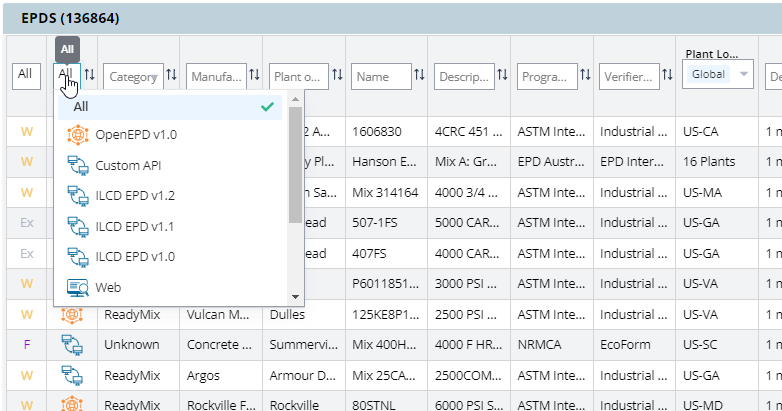
Task: Click the Name filter text box
Action: (x=381, y=76)
